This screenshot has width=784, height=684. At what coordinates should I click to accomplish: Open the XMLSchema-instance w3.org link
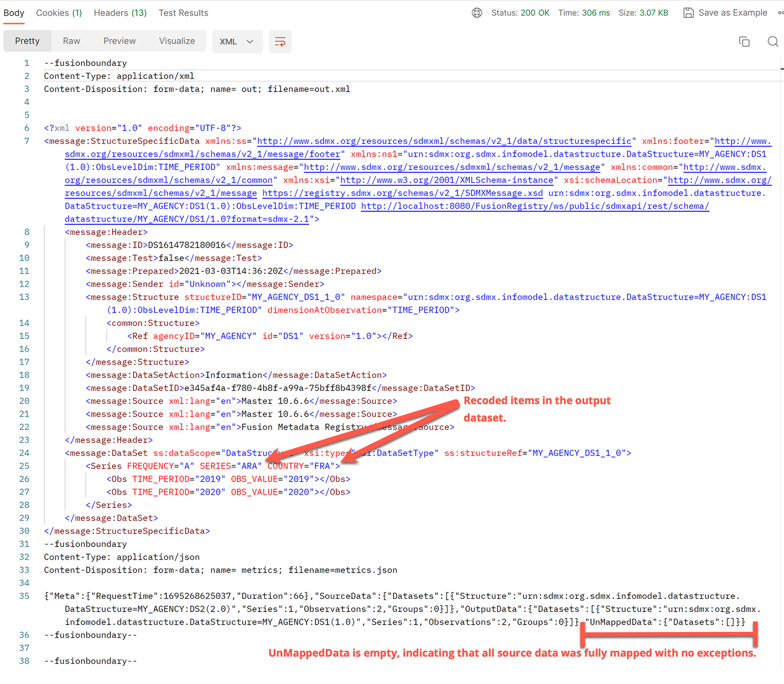tap(447, 180)
